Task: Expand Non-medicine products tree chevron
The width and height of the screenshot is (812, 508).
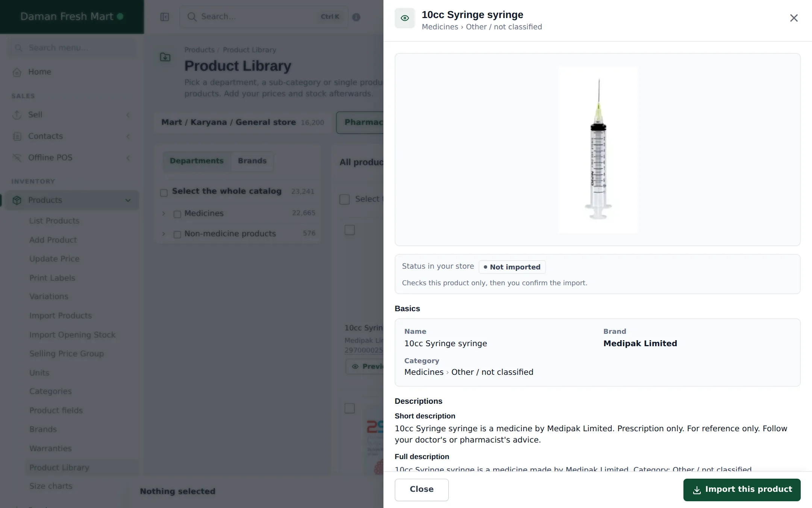Action: coord(164,234)
